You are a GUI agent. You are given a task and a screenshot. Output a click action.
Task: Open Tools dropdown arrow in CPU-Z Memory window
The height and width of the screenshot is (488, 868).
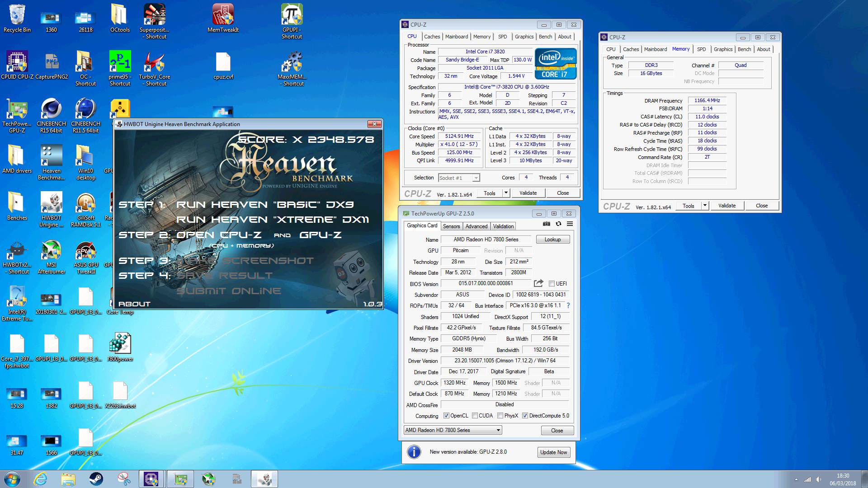[x=705, y=206]
